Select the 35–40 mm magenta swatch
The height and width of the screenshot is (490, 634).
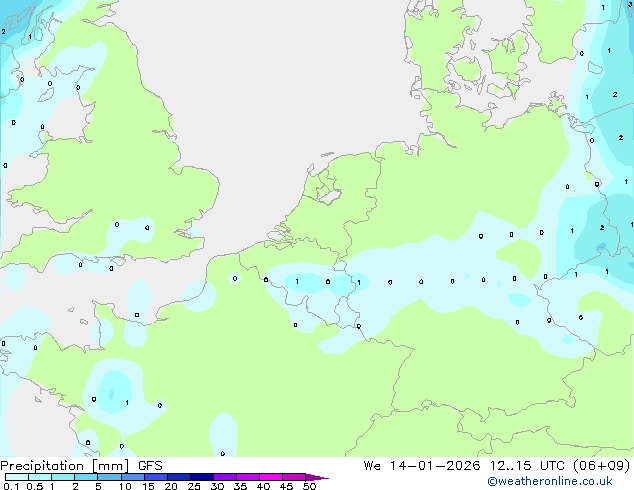click(247, 477)
